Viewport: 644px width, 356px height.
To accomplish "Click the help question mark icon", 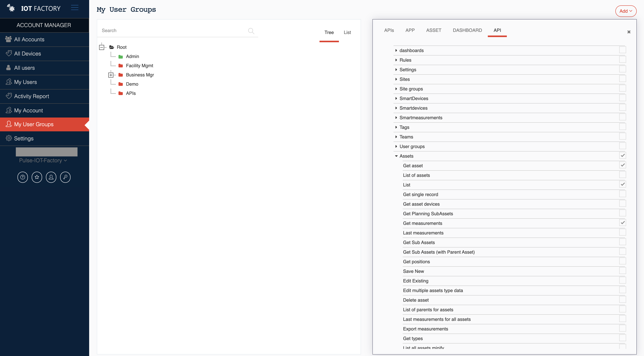I will (x=22, y=177).
